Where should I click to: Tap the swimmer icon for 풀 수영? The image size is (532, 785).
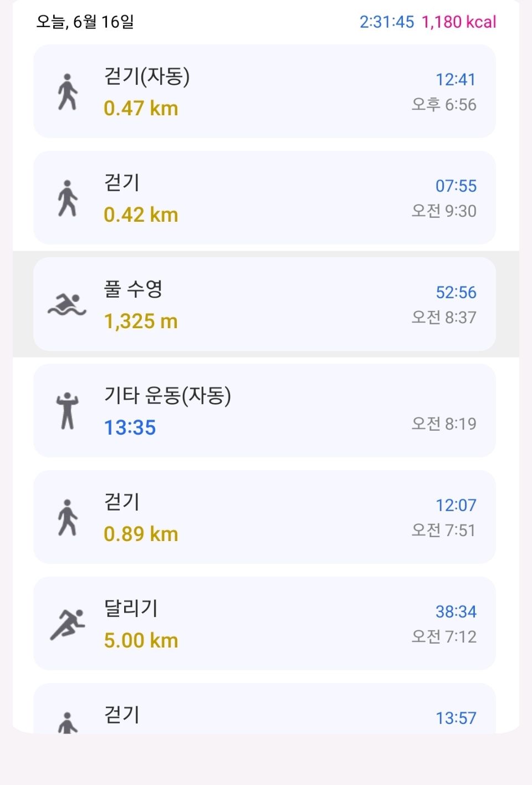coord(67,304)
